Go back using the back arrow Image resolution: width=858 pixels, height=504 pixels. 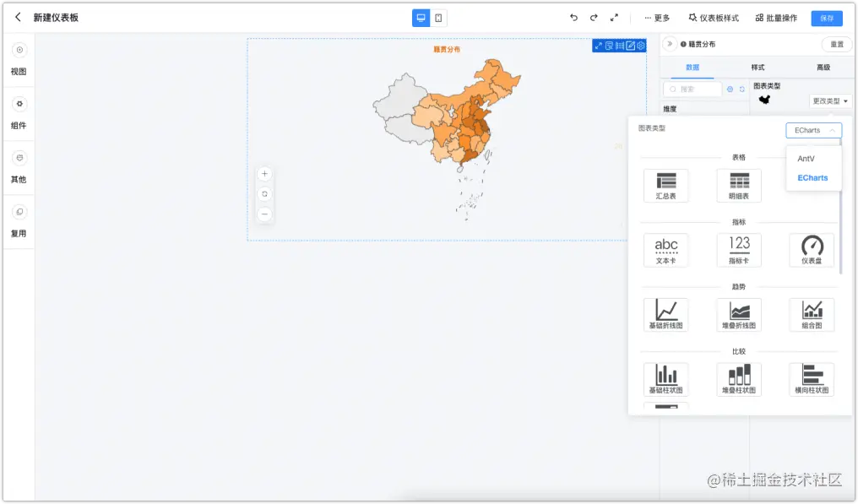(x=18, y=18)
